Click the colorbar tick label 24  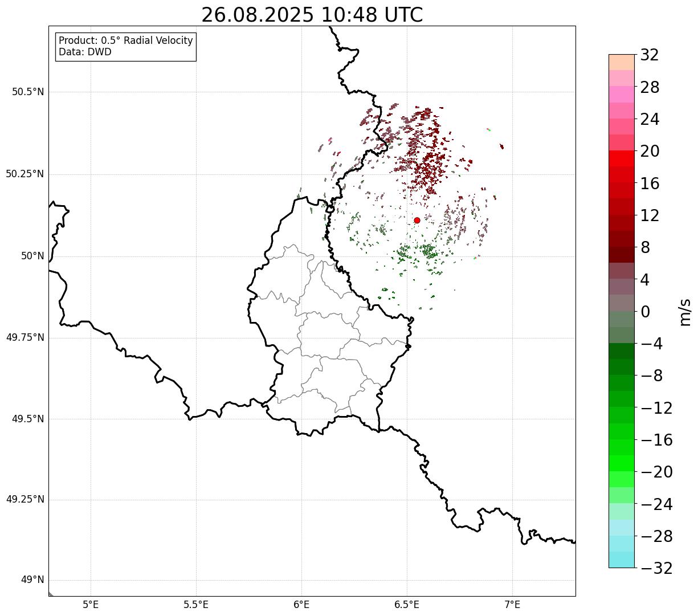(x=650, y=119)
